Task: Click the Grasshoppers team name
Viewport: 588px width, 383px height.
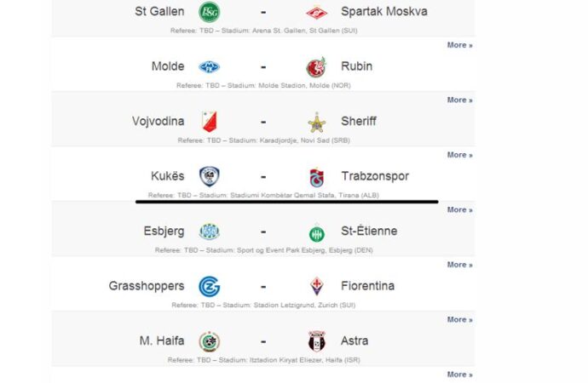Action: pos(147,286)
